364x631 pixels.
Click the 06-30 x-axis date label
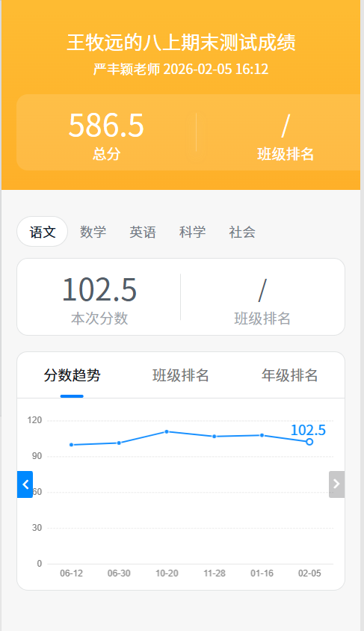[x=119, y=573]
